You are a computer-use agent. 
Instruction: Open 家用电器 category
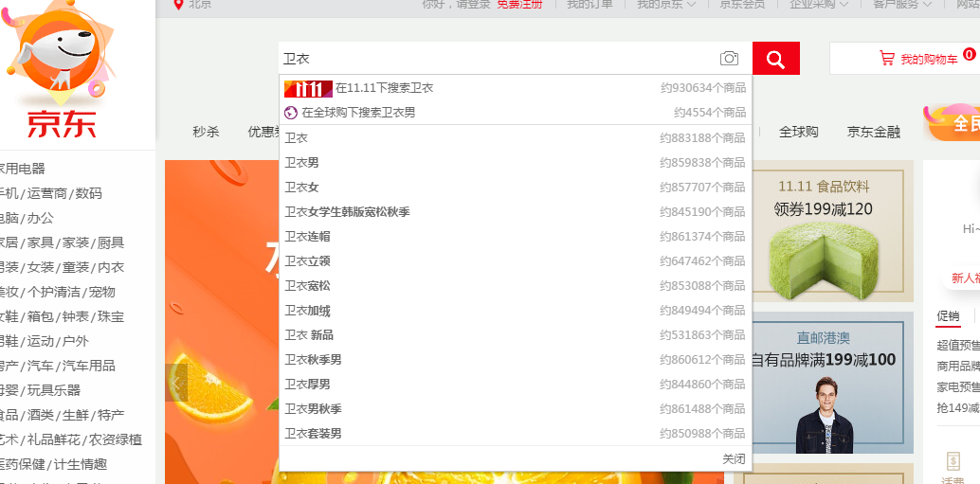21,169
